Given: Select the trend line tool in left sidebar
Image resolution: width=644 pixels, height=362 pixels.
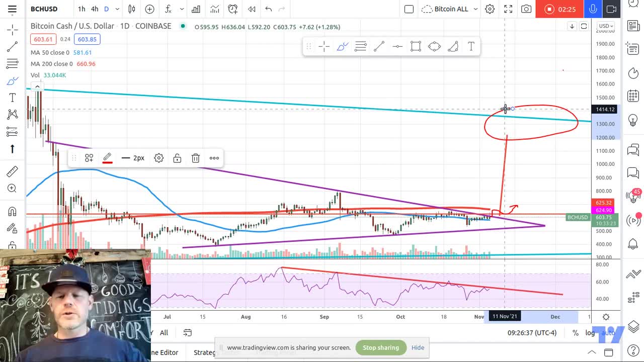Looking at the screenshot, I should pos(13,47).
